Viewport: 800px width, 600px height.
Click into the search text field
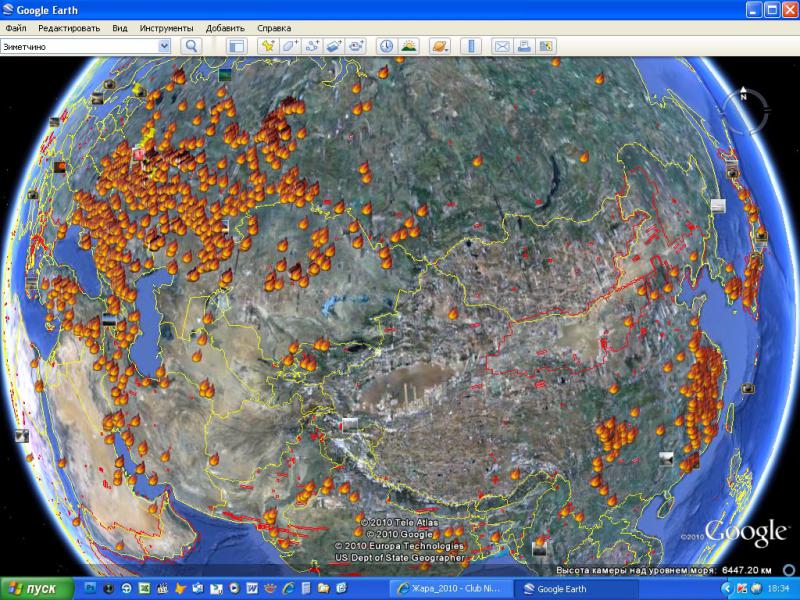[80, 46]
